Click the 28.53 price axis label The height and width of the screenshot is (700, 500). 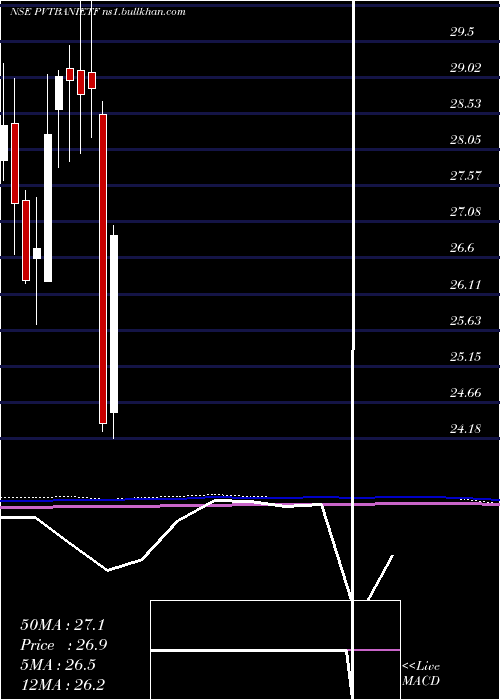click(x=465, y=104)
